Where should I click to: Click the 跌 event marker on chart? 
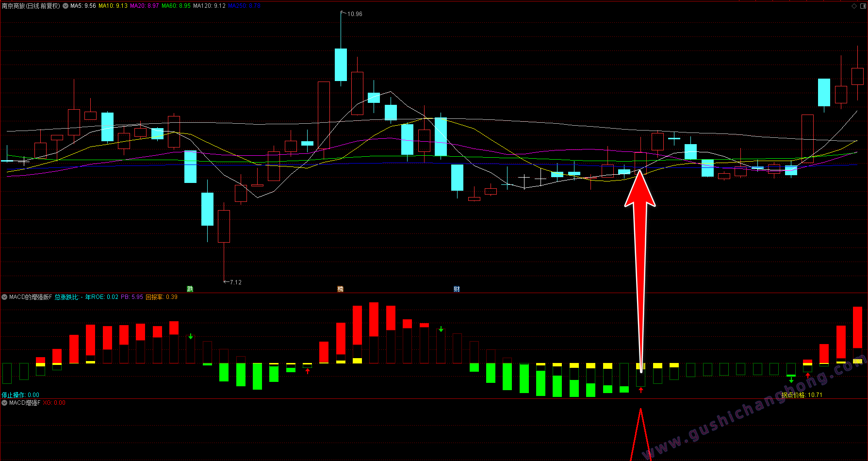(190, 289)
